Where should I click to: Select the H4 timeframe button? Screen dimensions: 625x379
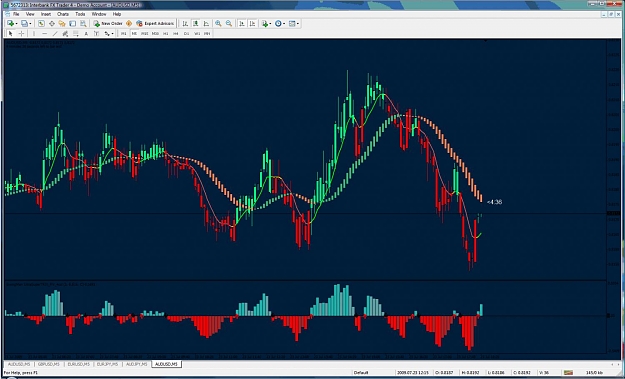click(x=176, y=33)
